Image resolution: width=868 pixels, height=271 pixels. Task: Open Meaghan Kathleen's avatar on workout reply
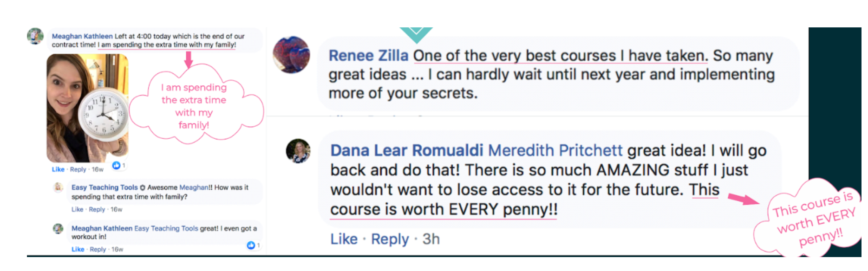click(x=58, y=228)
